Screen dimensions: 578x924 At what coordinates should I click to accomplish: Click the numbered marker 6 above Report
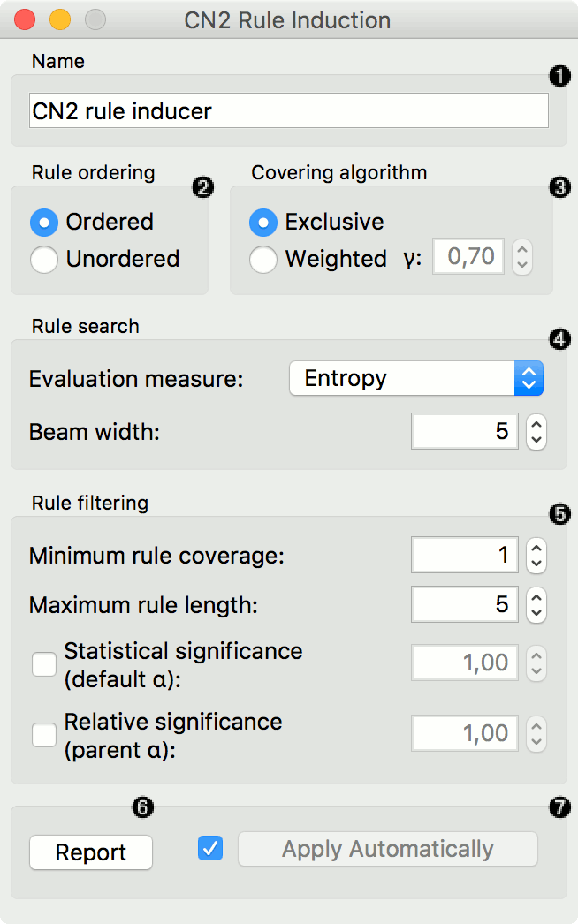click(142, 807)
